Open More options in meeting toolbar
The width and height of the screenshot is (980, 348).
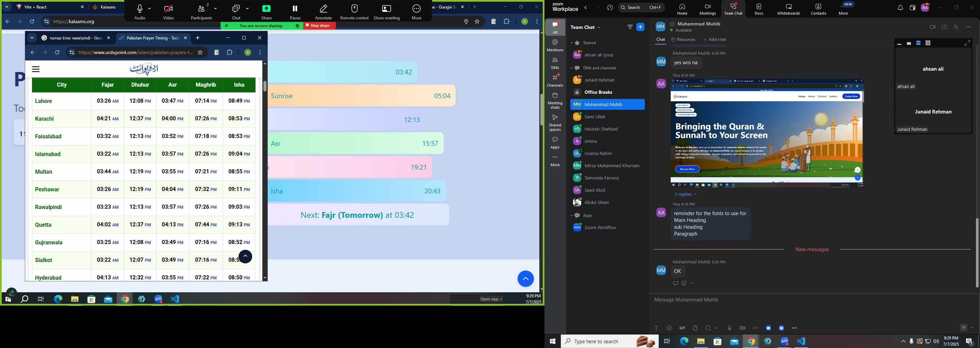(x=416, y=12)
